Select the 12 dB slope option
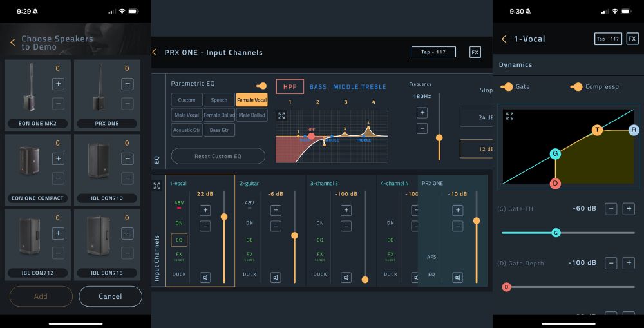644x328 pixels. coord(476,149)
